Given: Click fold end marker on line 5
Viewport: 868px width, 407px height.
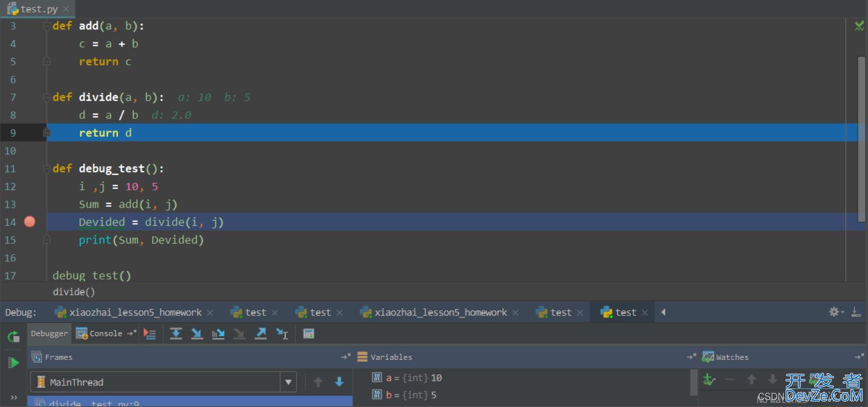Looking at the screenshot, I should pyautogui.click(x=47, y=62).
